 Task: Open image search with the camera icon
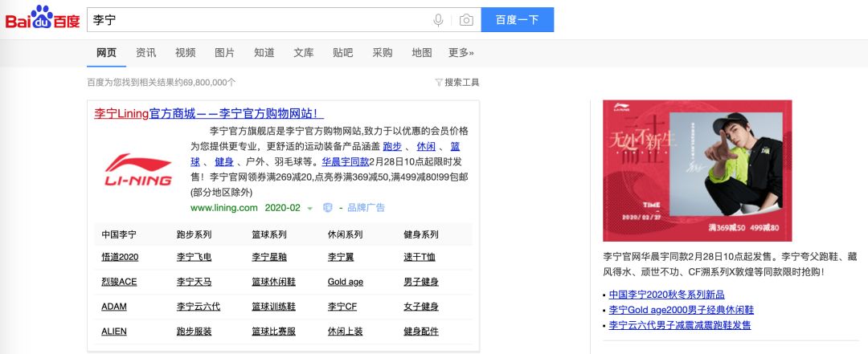[x=466, y=20]
